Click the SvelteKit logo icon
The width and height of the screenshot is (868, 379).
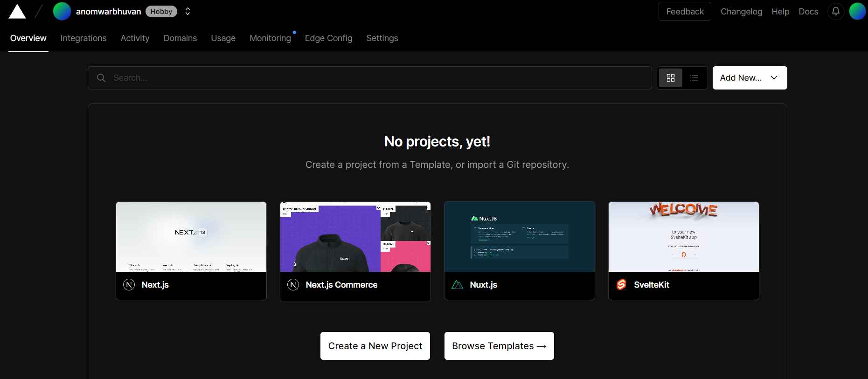pos(622,285)
